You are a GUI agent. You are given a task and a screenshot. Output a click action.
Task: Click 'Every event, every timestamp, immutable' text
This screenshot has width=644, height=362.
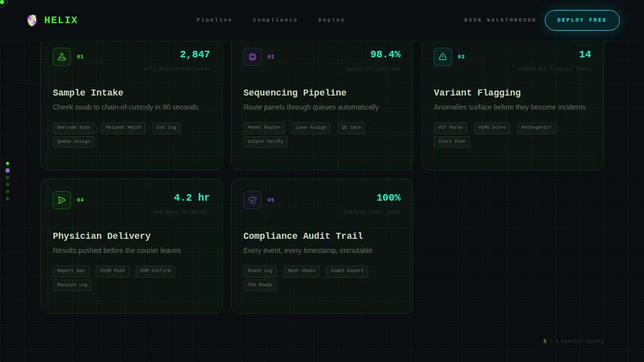click(308, 250)
